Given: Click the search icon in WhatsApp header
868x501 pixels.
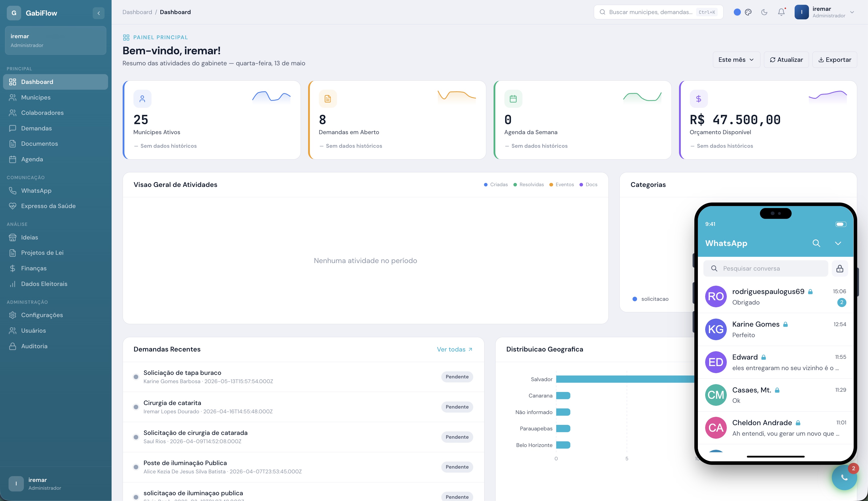Looking at the screenshot, I should 816,243.
